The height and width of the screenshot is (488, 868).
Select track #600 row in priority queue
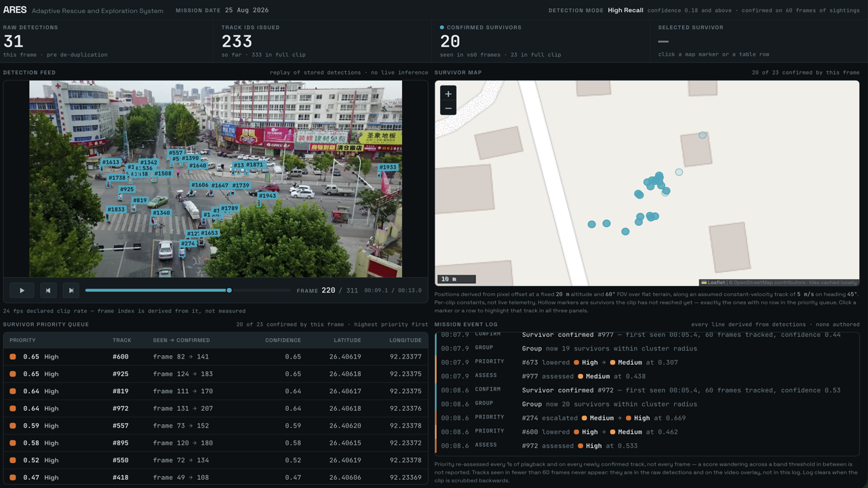215,357
